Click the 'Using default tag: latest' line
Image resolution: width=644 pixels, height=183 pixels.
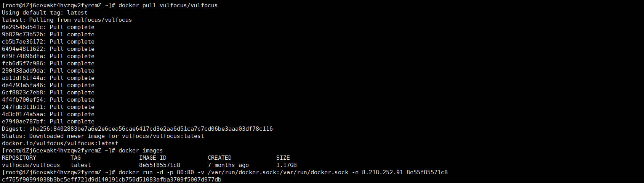pos(45,13)
